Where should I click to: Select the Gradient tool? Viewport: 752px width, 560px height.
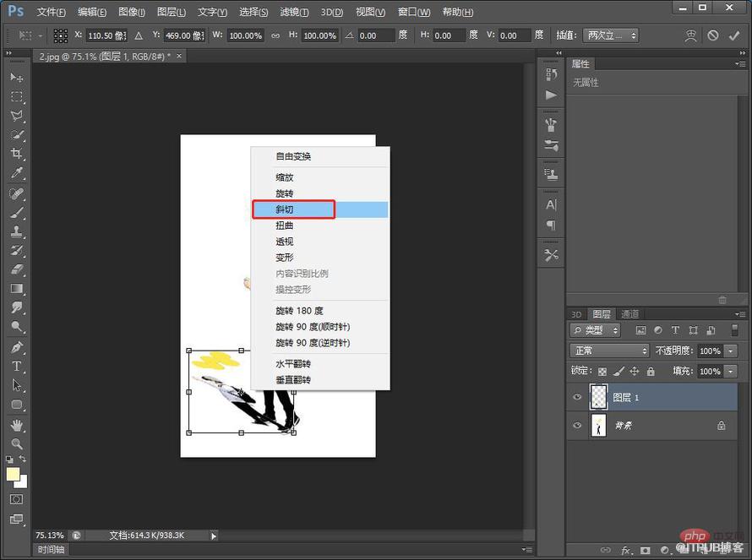17,289
